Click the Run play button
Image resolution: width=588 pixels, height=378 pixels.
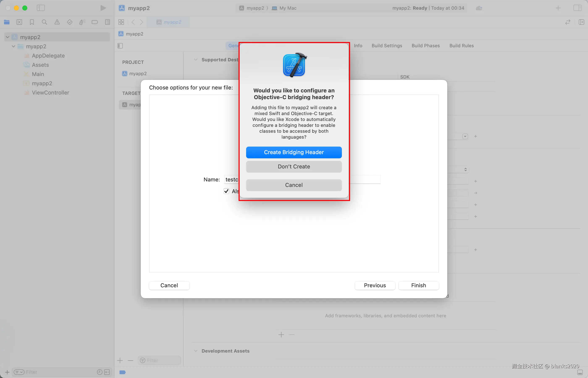coord(103,8)
